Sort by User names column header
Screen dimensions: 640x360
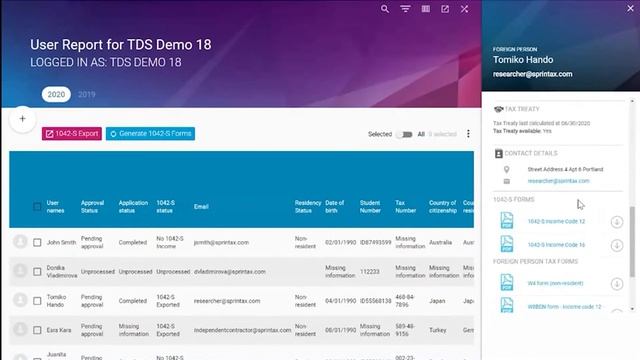coord(56,207)
